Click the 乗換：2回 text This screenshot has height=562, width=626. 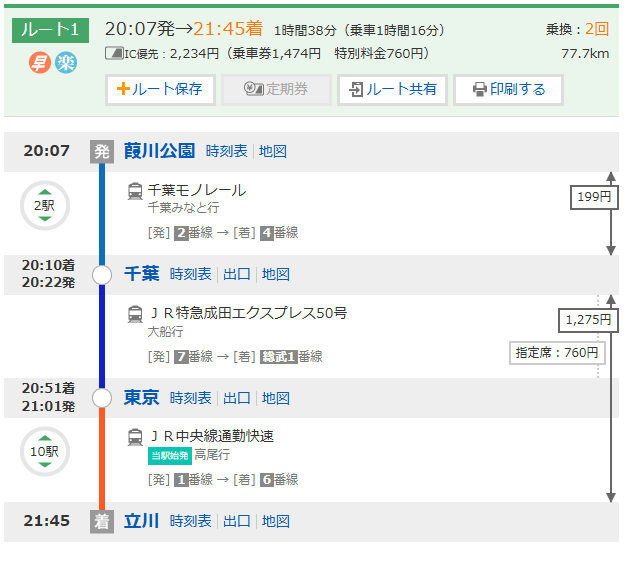577,29
